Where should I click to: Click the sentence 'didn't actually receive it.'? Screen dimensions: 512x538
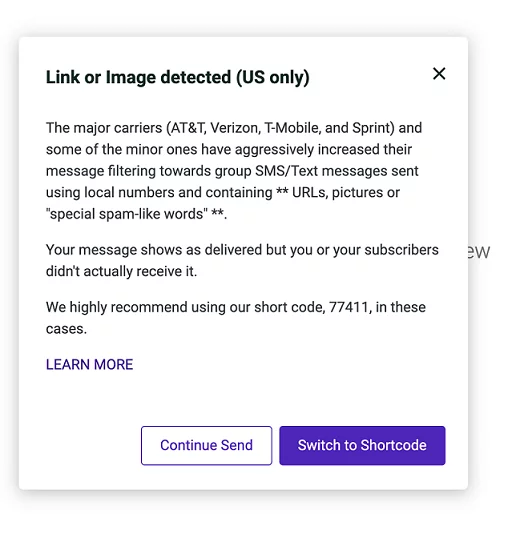click(x=121, y=271)
